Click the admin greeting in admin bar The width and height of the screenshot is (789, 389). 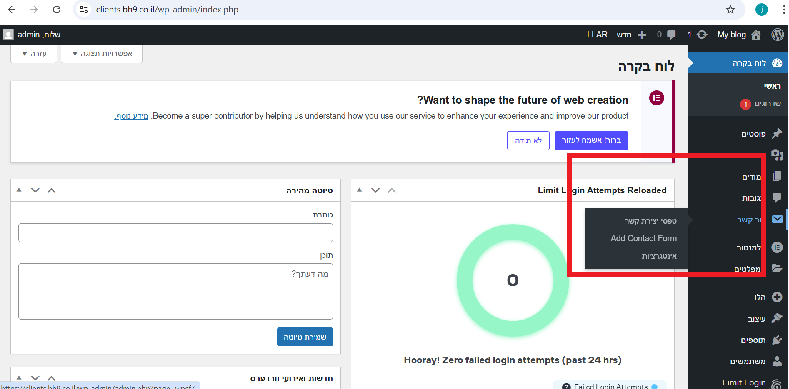[39, 35]
